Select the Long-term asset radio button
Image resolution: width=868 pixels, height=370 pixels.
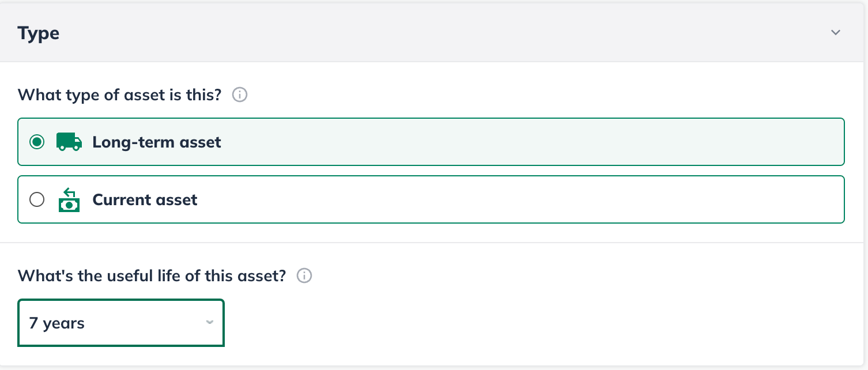pos(37,142)
